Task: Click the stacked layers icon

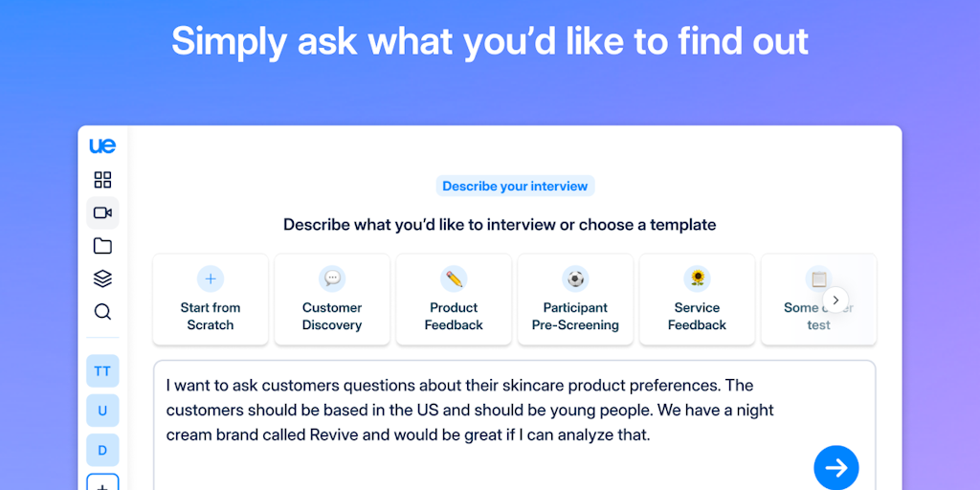Action: (x=102, y=278)
